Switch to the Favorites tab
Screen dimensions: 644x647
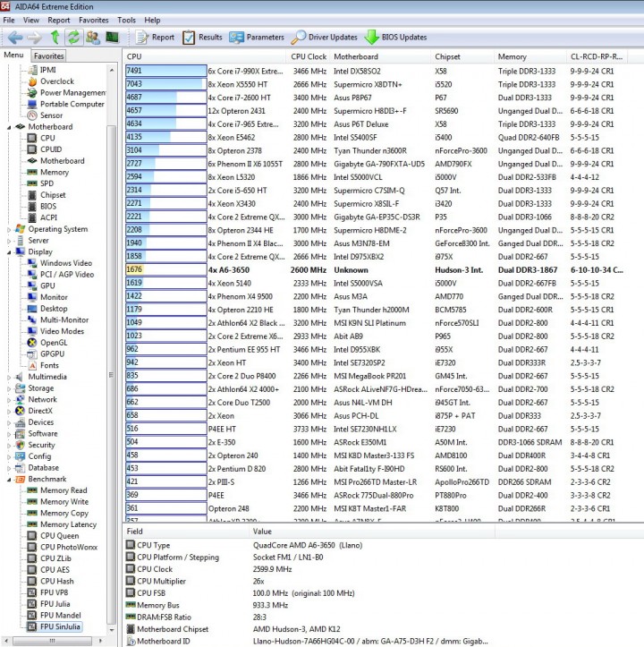pyautogui.click(x=48, y=55)
